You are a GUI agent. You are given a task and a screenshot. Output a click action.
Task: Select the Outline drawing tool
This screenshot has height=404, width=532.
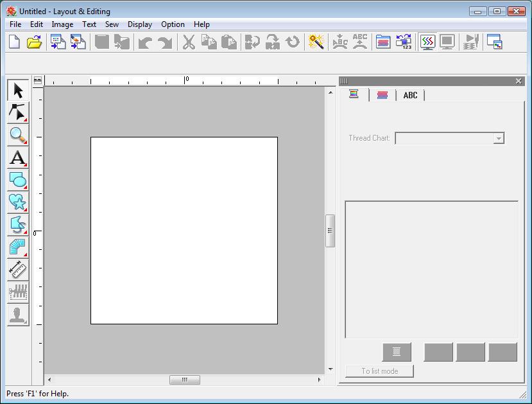[18, 225]
